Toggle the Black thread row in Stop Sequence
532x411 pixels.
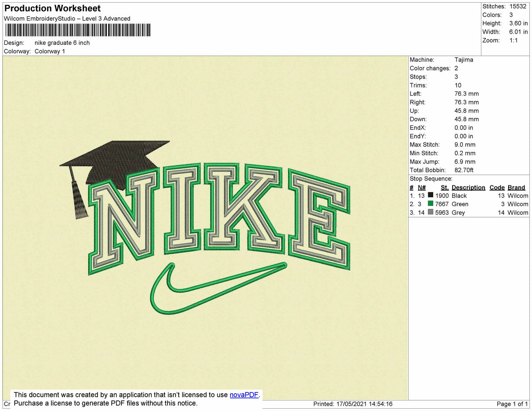click(x=459, y=196)
